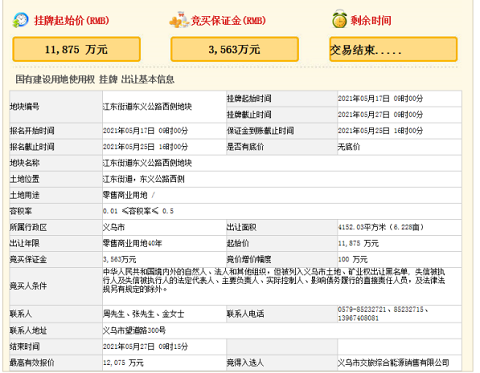Click the 结束时间 label
Image resolution: width=480 pixels, height=373 pixels.
pyautogui.click(x=25, y=347)
